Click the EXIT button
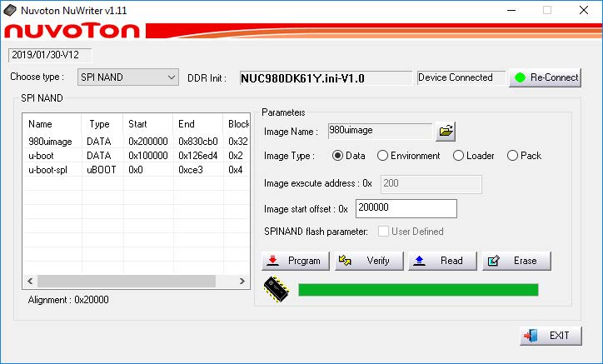This screenshot has height=364, width=603. tap(551, 336)
